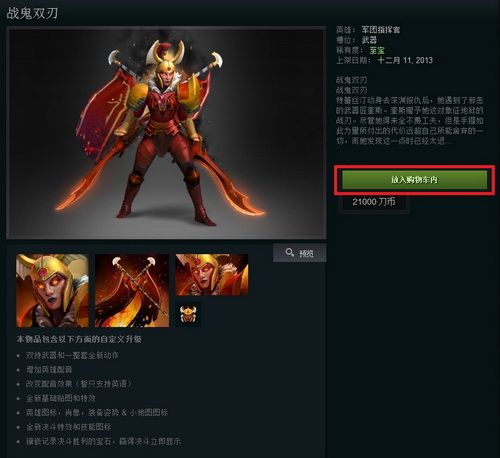This screenshot has height=458, width=500.
Task: Select the crossed blades weapon thumbnail
Action: pyautogui.click(x=132, y=290)
